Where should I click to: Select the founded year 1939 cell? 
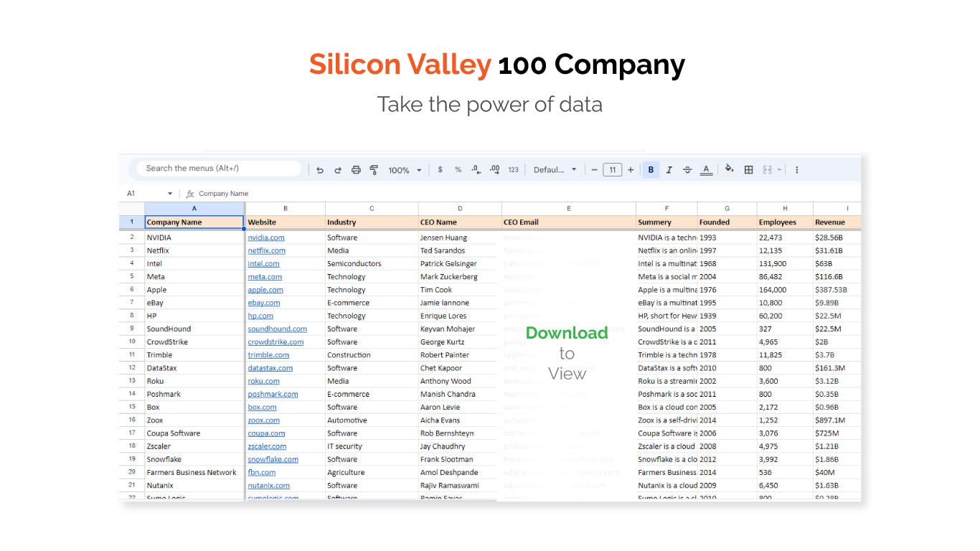(727, 316)
